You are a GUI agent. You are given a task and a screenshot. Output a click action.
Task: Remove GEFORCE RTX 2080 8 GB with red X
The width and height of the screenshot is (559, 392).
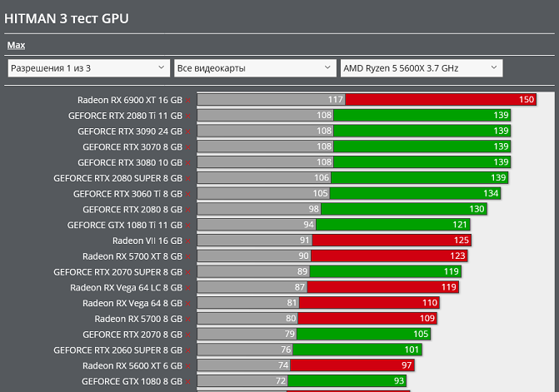[x=188, y=210]
